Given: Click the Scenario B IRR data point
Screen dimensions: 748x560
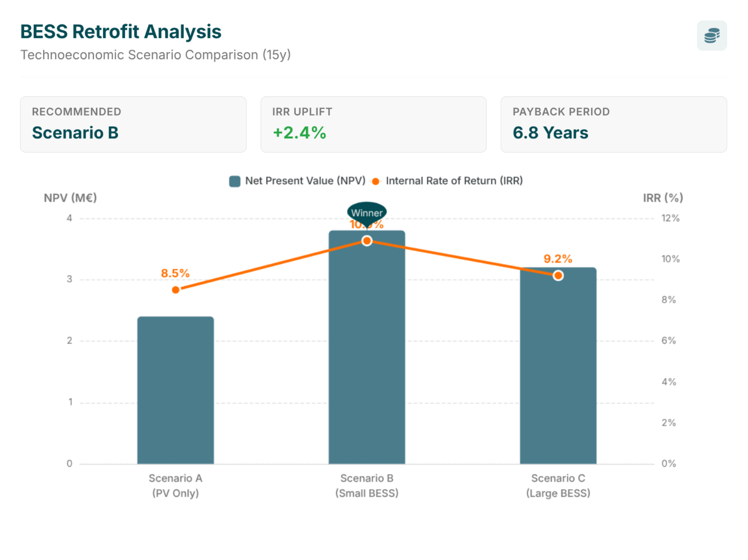Looking at the screenshot, I should pyautogui.click(x=367, y=241).
